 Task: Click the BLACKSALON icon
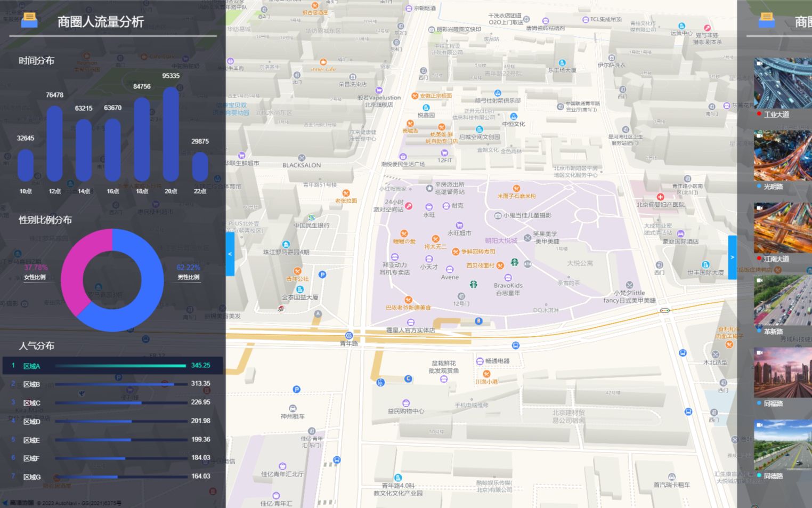tap(302, 158)
